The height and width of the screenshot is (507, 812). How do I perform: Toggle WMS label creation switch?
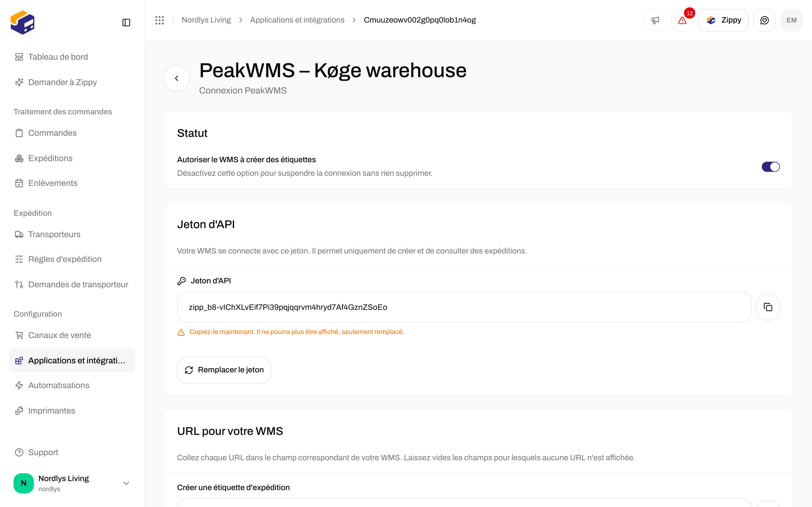(770, 167)
